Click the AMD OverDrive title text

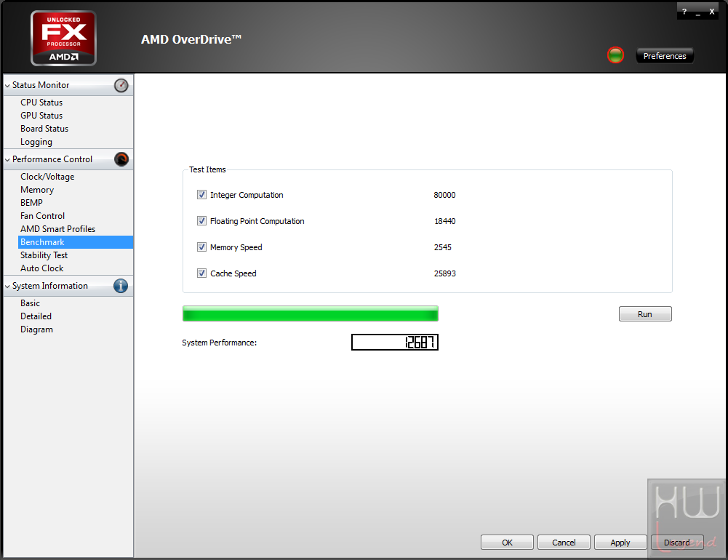click(191, 39)
